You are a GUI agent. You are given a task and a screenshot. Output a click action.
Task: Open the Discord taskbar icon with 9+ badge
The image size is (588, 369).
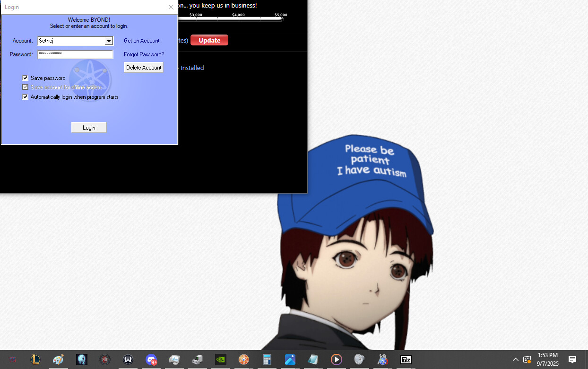[151, 360]
